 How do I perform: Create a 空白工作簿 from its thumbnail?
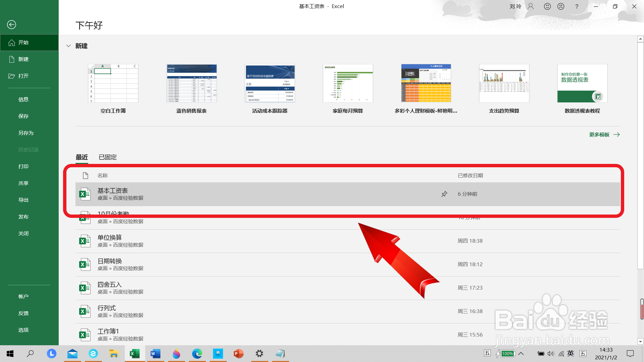click(113, 83)
